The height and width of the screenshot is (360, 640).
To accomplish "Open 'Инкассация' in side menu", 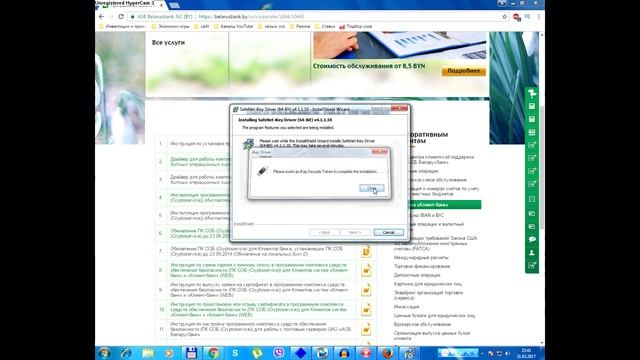I will (x=407, y=307).
